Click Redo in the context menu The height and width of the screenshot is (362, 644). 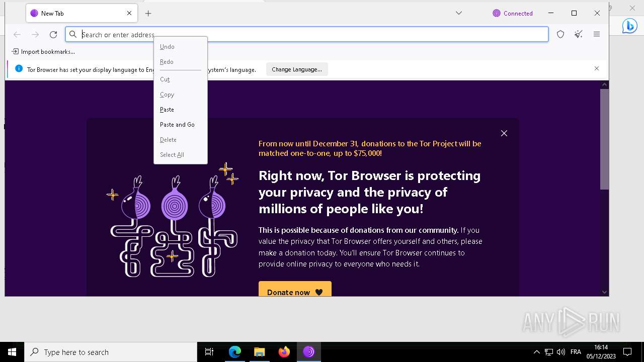181,62
